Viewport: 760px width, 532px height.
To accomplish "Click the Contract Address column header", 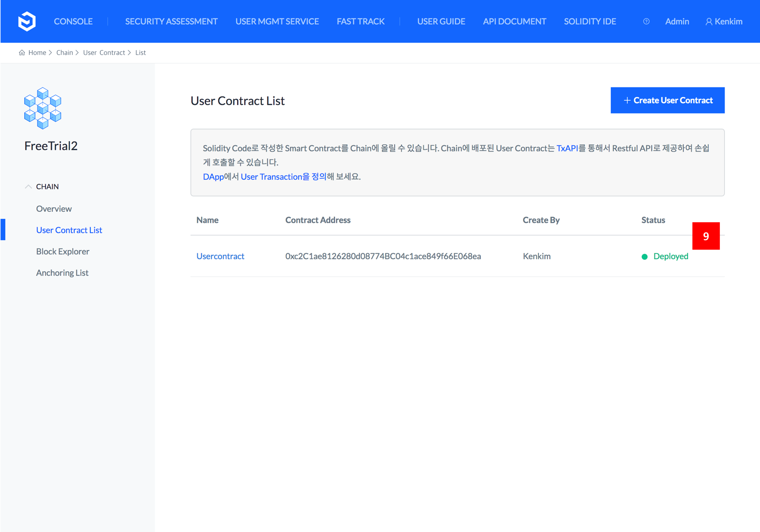I will coord(318,220).
